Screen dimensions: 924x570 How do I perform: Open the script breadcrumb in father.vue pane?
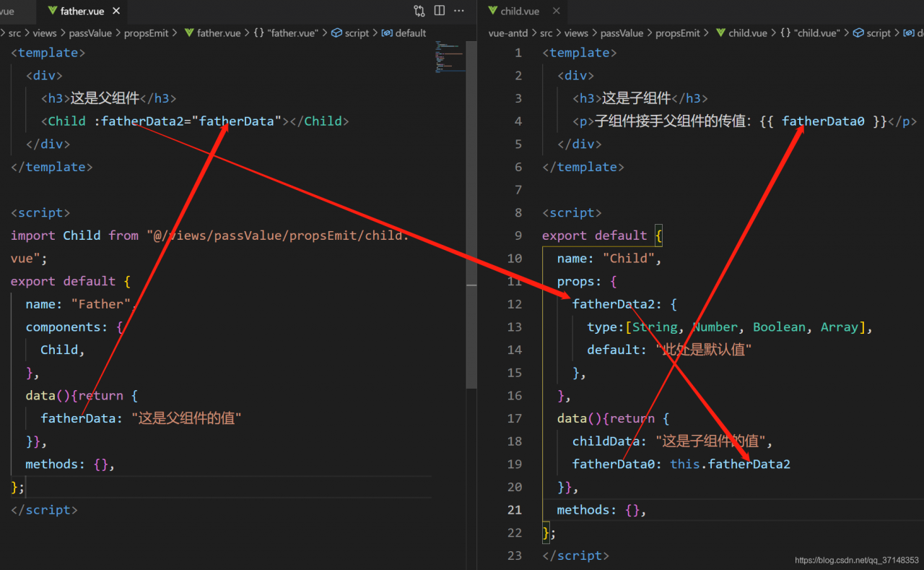(x=350, y=33)
